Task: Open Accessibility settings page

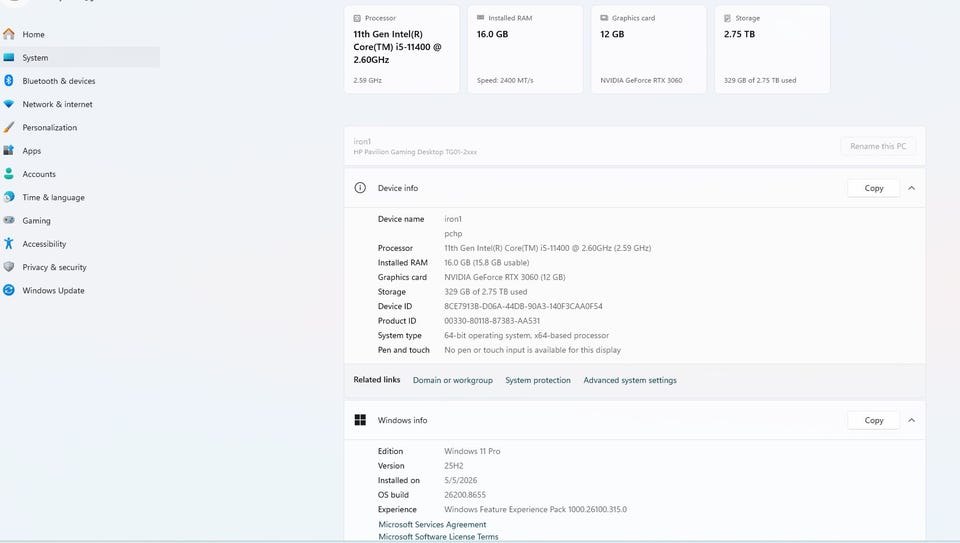Action: pyautogui.click(x=80, y=244)
